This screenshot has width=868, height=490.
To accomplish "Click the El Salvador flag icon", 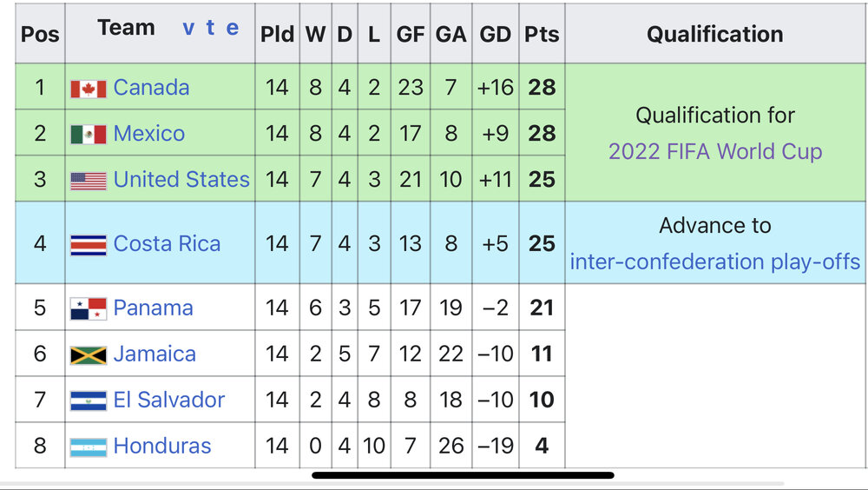I will [x=89, y=401].
